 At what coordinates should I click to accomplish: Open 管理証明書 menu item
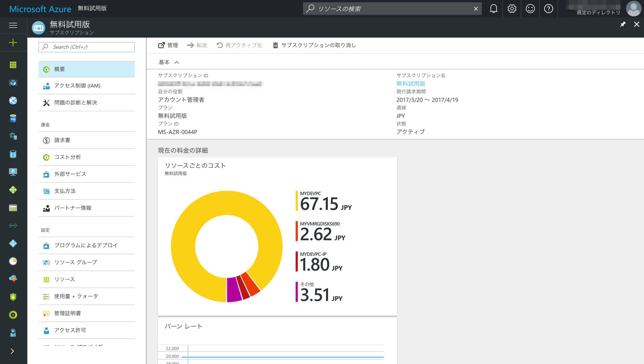click(x=86, y=314)
